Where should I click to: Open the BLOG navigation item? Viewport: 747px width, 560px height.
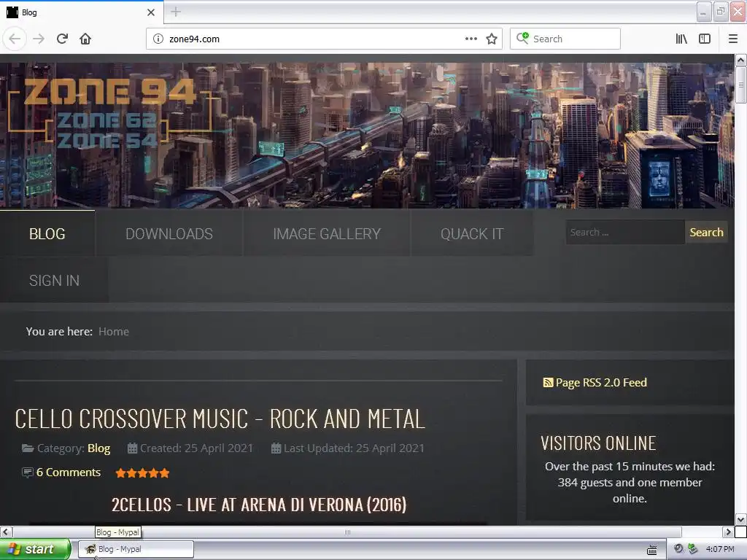coord(47,234)
